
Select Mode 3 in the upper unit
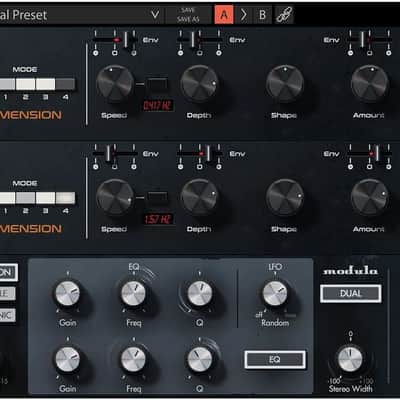(x=45, y=84)
